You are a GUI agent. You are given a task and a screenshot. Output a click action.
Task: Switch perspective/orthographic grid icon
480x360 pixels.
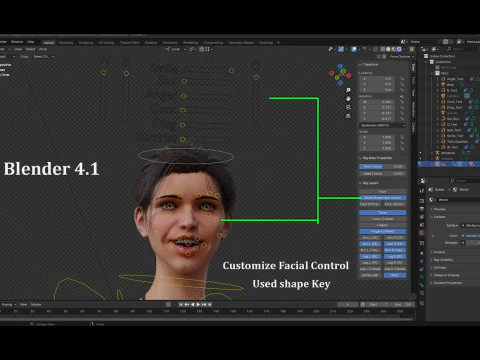(x=348, y=116)
